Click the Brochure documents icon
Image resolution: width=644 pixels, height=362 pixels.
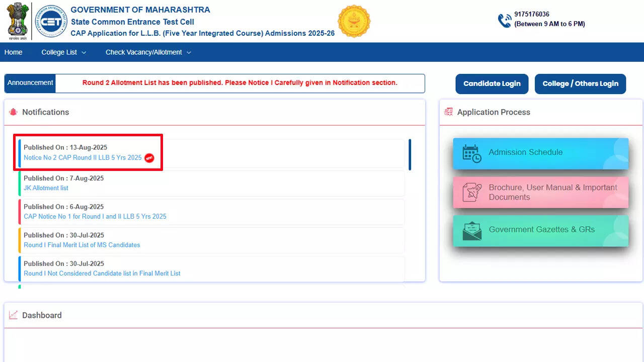(472, 193)
